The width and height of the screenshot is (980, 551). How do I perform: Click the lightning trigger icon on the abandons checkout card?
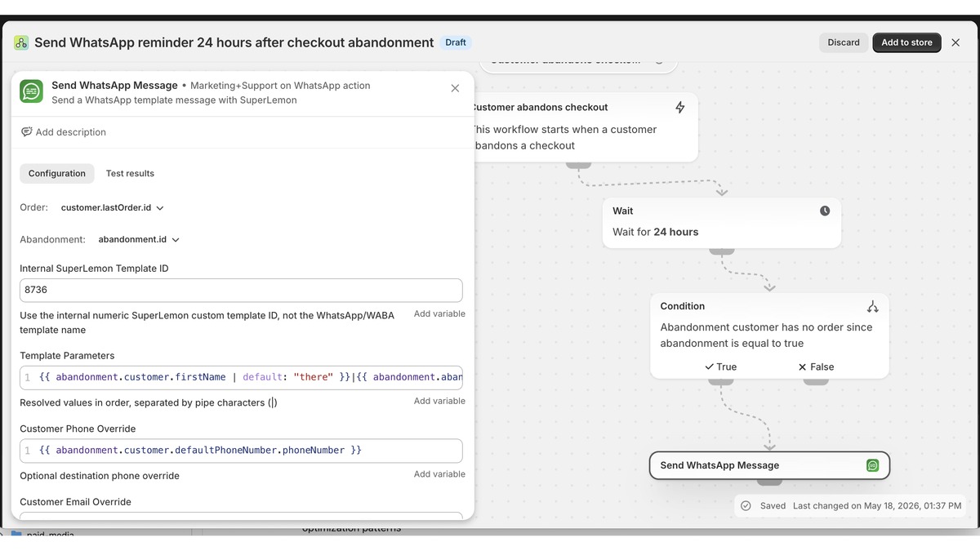tap(680, 107)
